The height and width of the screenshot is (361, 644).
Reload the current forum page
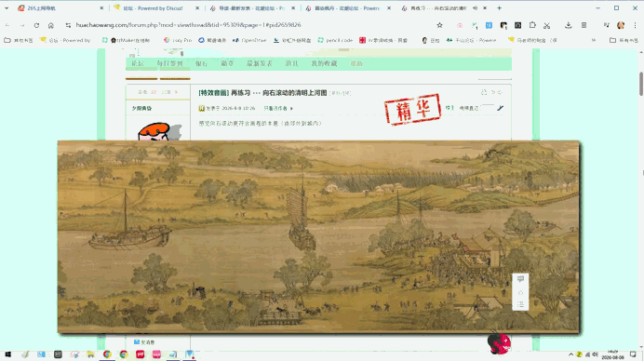coord(36,25)
